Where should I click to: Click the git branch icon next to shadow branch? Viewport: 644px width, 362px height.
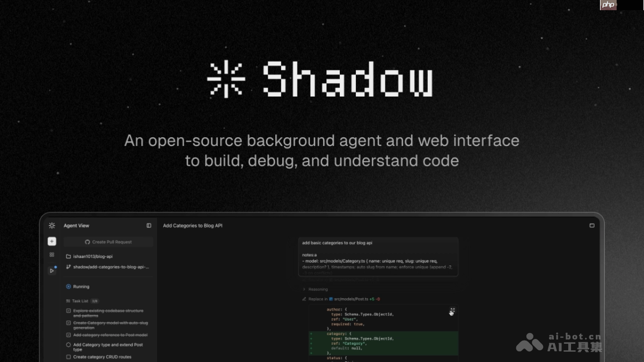[67, 267]
